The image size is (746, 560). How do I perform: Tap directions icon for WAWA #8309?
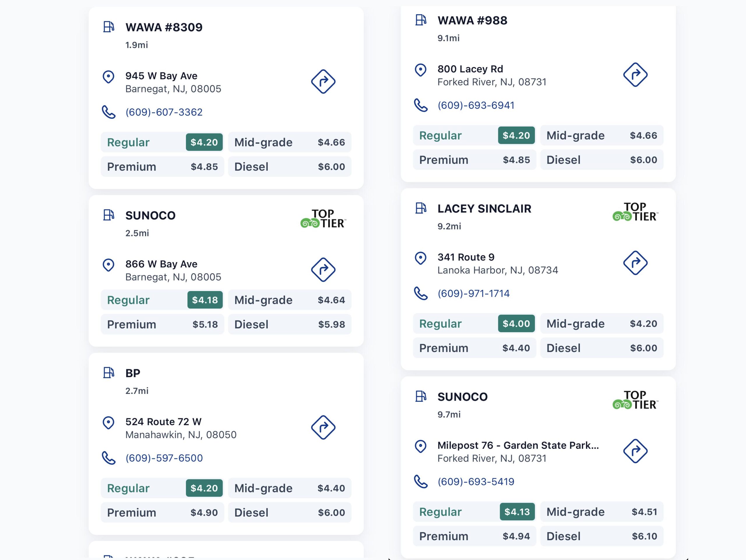click(323, 82)
